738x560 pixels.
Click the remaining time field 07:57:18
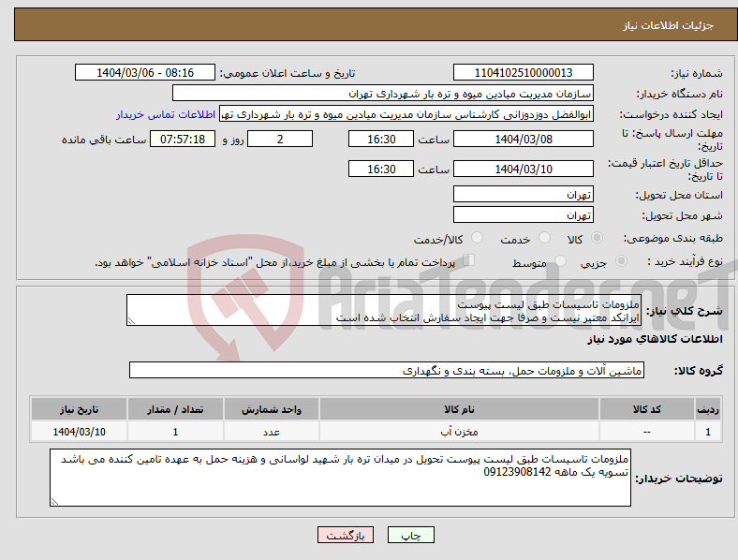(183, 139)
